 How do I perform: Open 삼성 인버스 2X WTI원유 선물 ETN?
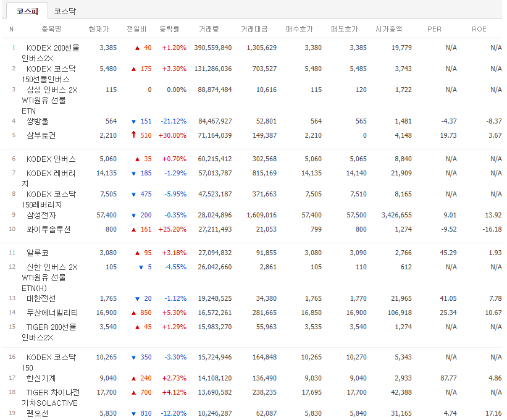tap(50, 100)
